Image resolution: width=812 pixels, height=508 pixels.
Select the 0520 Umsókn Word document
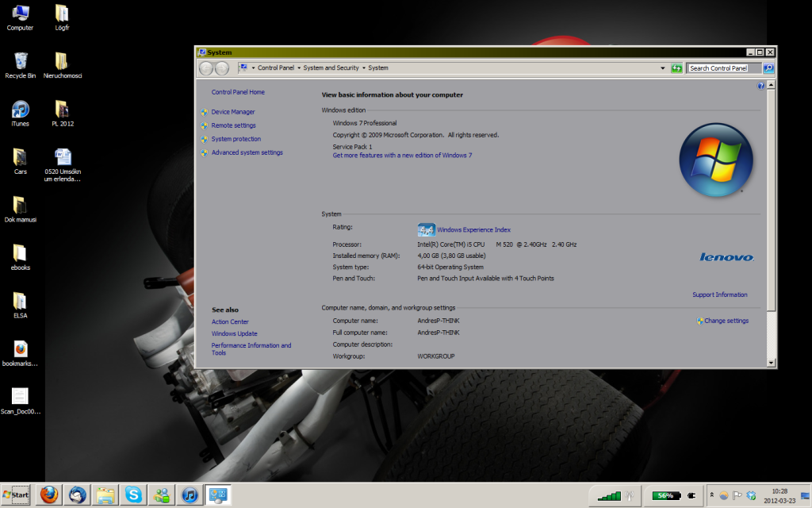pyautogui.click(x=62, y=165)
